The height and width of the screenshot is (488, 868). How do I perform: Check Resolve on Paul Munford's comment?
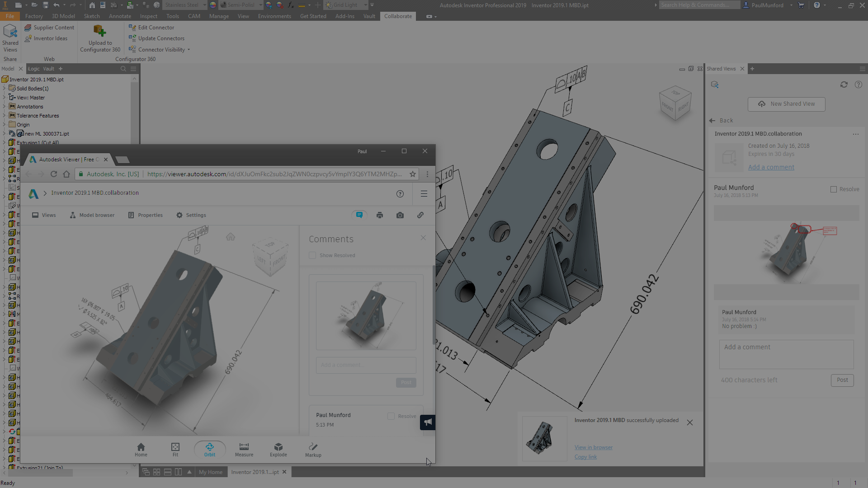point(834,189)
